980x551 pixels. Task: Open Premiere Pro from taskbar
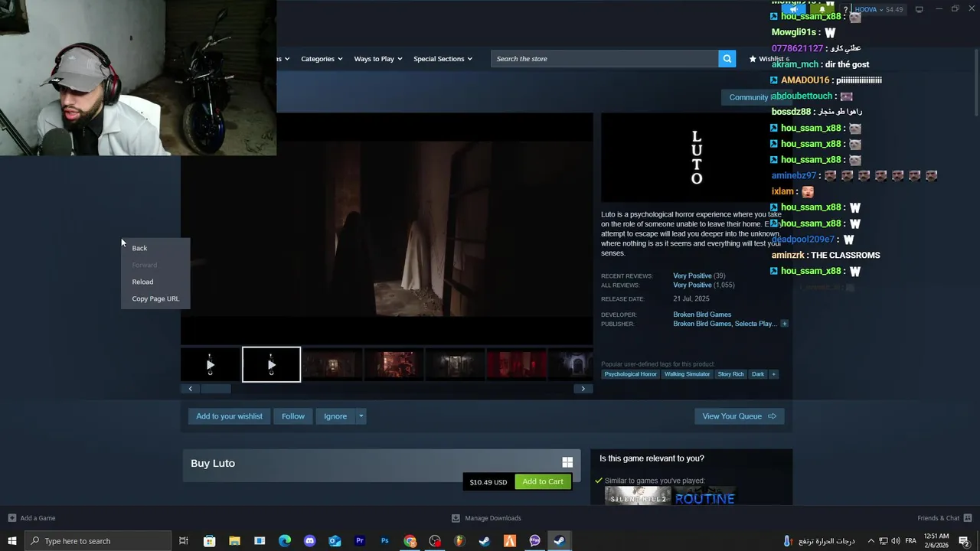360,541
